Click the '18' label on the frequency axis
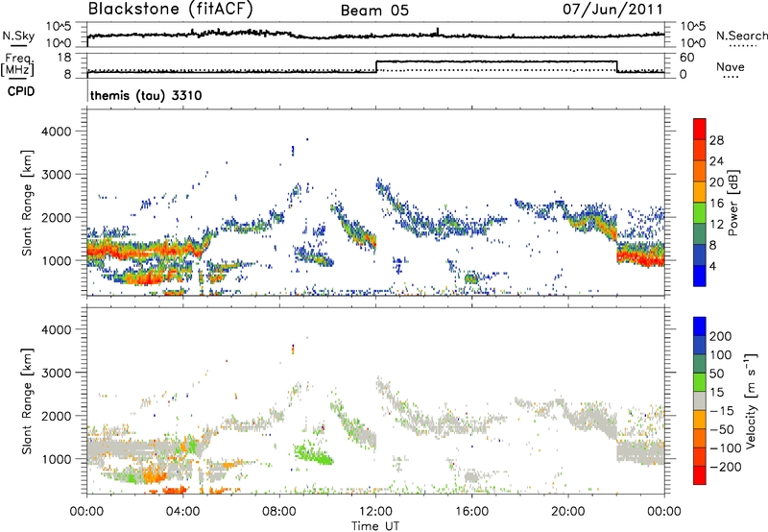 pyautogui.click(x=63, y=58)
